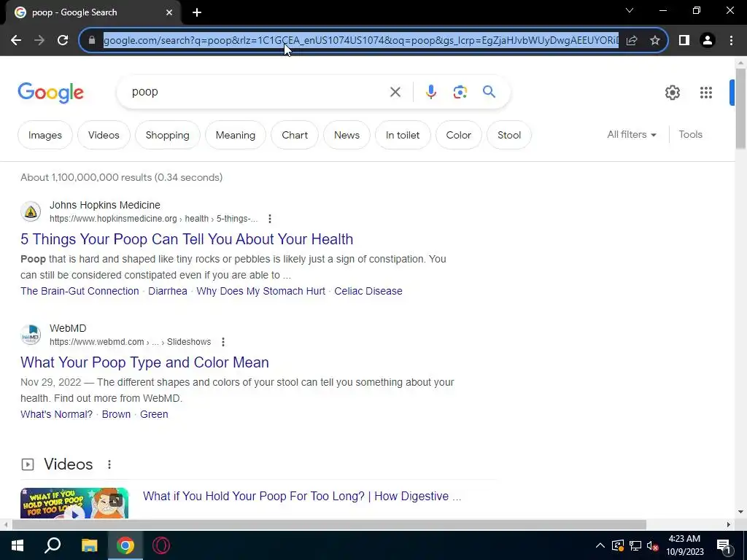Open the search Tools button
The width and height of the screenshot is (747, 560).
pyautogui.click(x=690, y=135)
